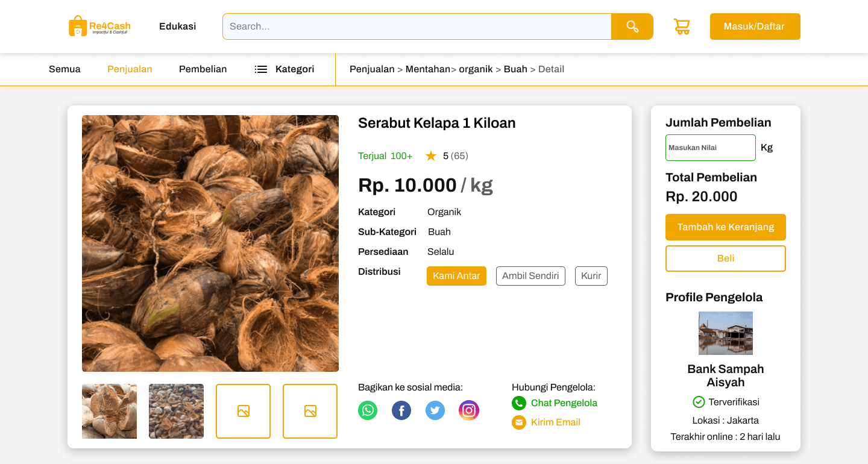
Task: Click the Tambah ke Keranjang button
Action: point(725,227)
